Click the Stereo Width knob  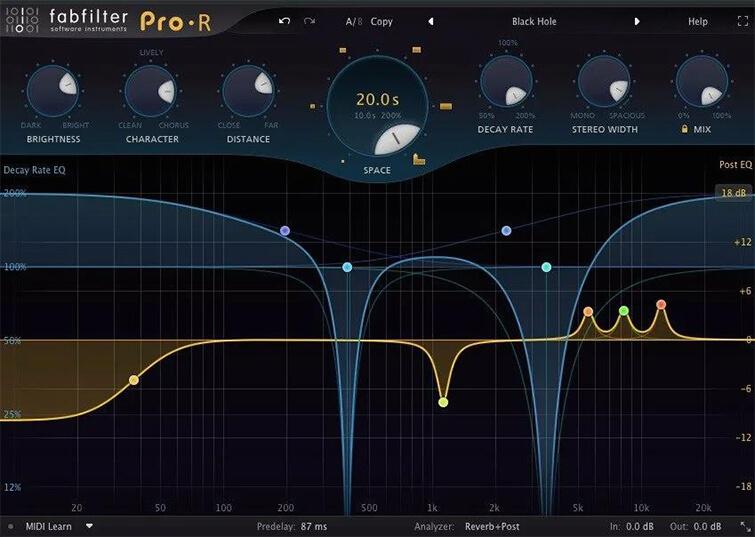[604, 81]
